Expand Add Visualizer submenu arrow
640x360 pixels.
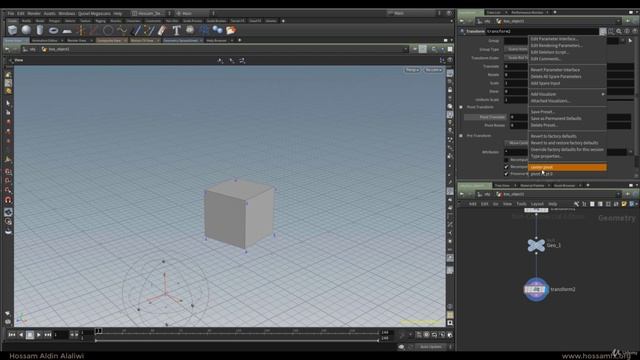click(603, 94)
